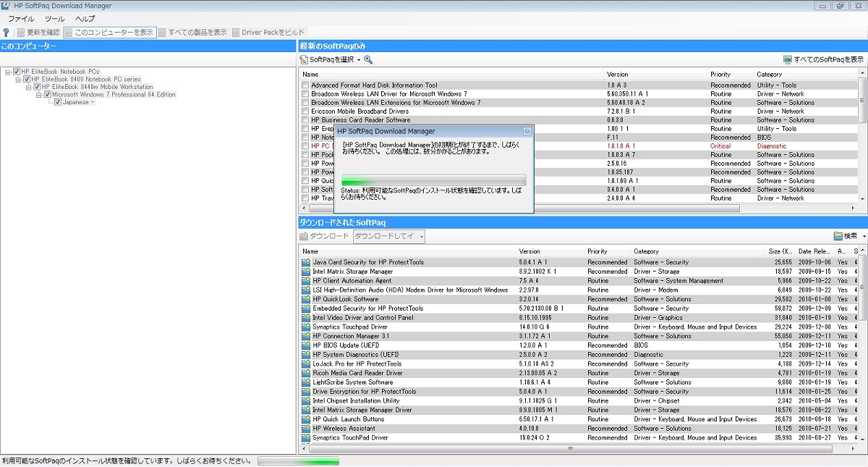Image resolution: width=868 pixels, height=467 pixels.
Task: Check Broadcom Wireless LAN Driver for Microsoft Windows 7
Action: pyautogui.click(x=305, y=94)
